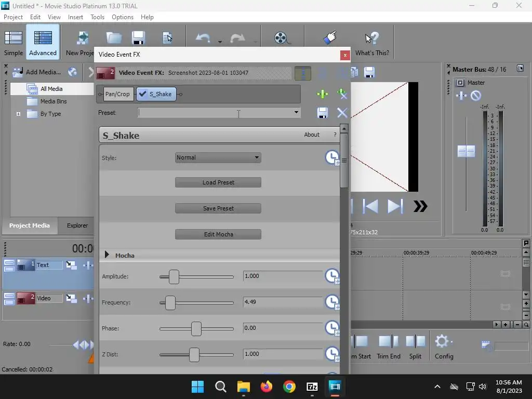The height and width of the screenshot is (399, 532).
Task: Remove selected plug-in icon with X
Action: tap(342, 94)
